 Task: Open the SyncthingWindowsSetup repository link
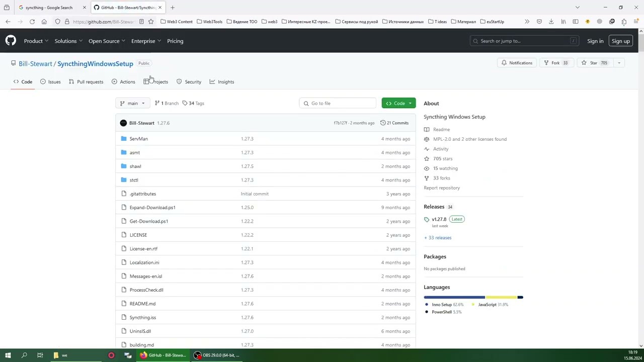95,64
